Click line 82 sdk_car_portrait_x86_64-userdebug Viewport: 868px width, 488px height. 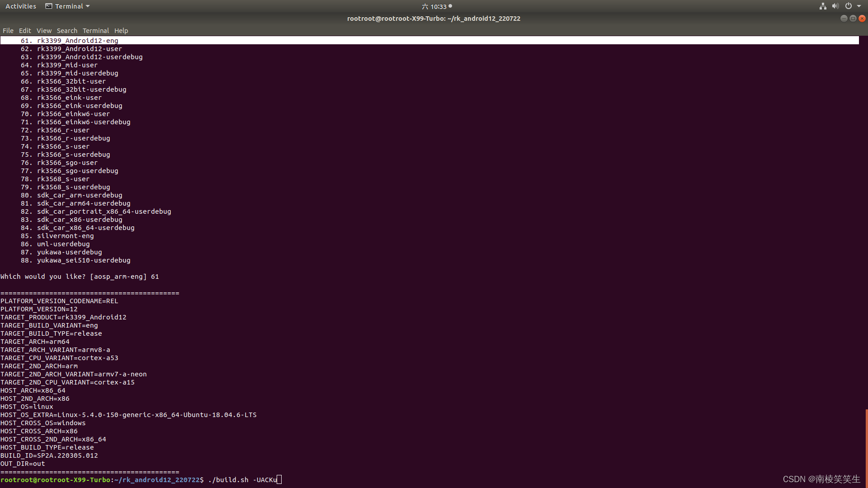pos(96,211)
